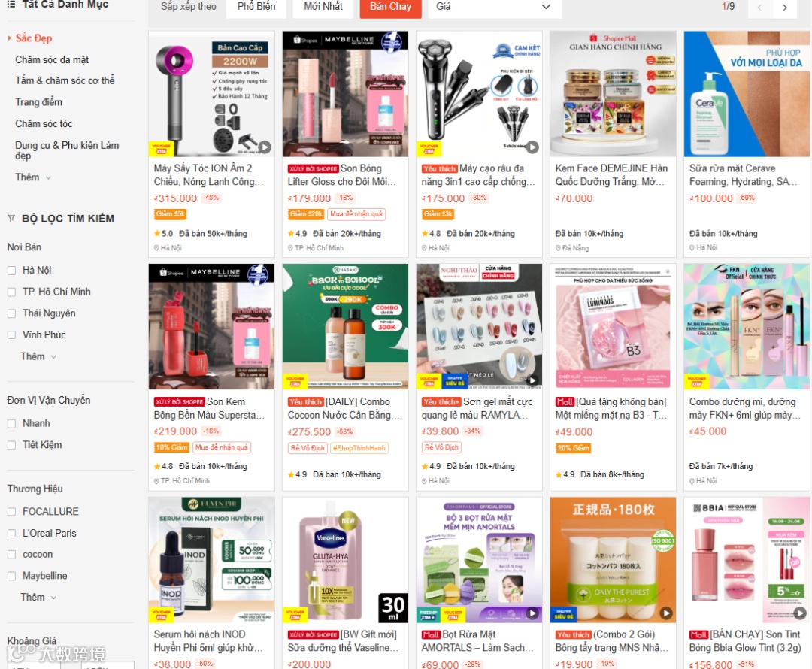This screenshot has height=669, width=812.
Task: Tick the TP. Hồ Chí Minh checkbox
Action: 11,292
